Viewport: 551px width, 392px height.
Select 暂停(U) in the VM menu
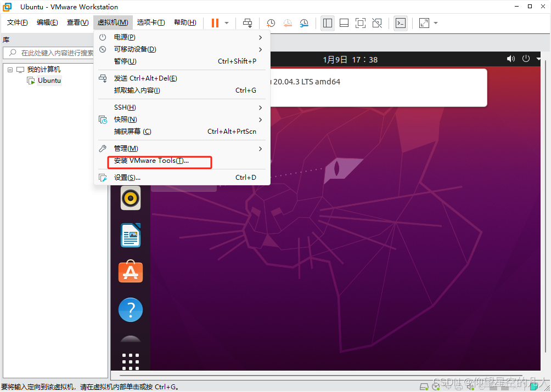coord(182,61)
